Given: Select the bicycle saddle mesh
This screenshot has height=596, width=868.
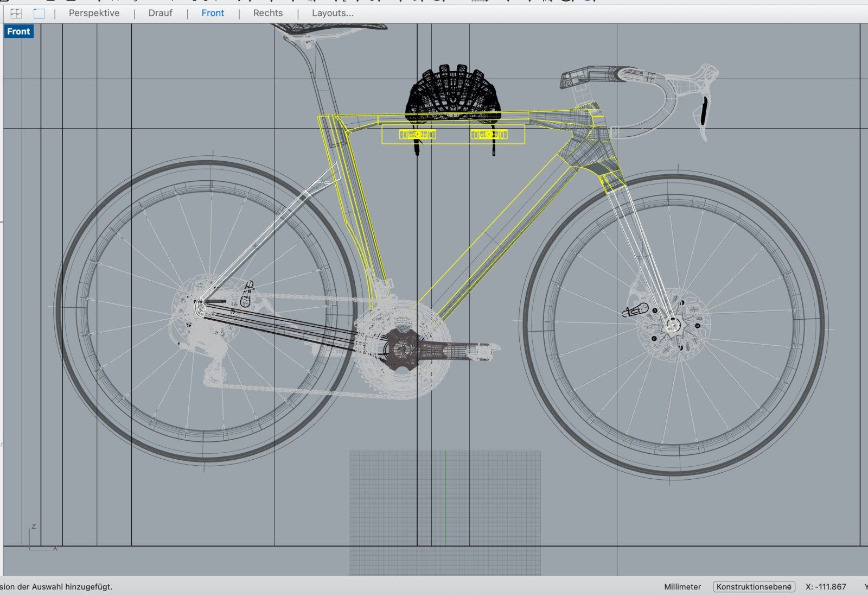Looking at the screenshot, I should 336,27.
